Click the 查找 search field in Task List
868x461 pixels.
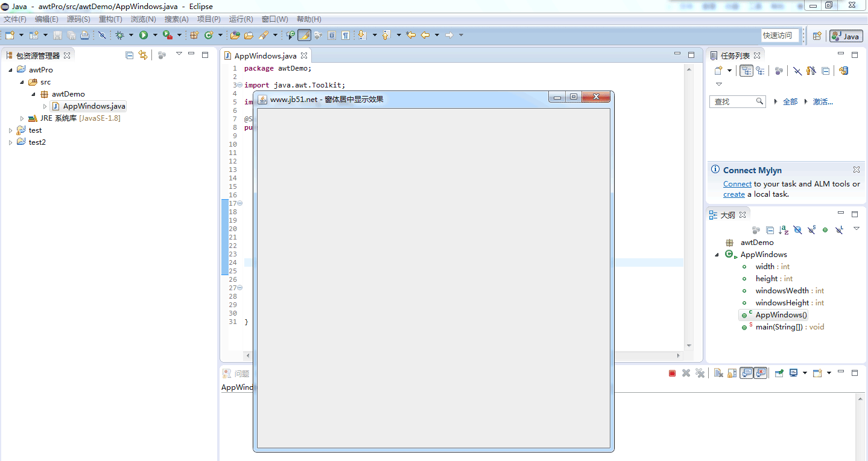pyautogui.click(x=733, y=101)
